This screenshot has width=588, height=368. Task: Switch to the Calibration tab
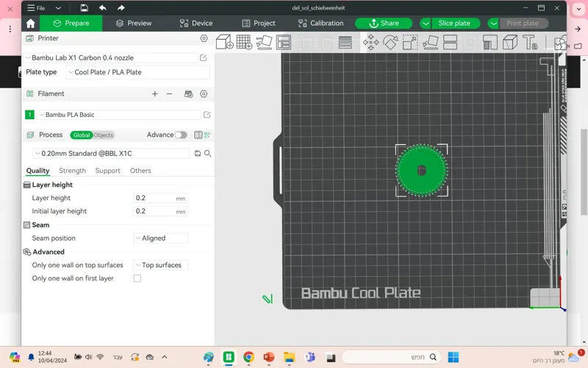[321, 24]
